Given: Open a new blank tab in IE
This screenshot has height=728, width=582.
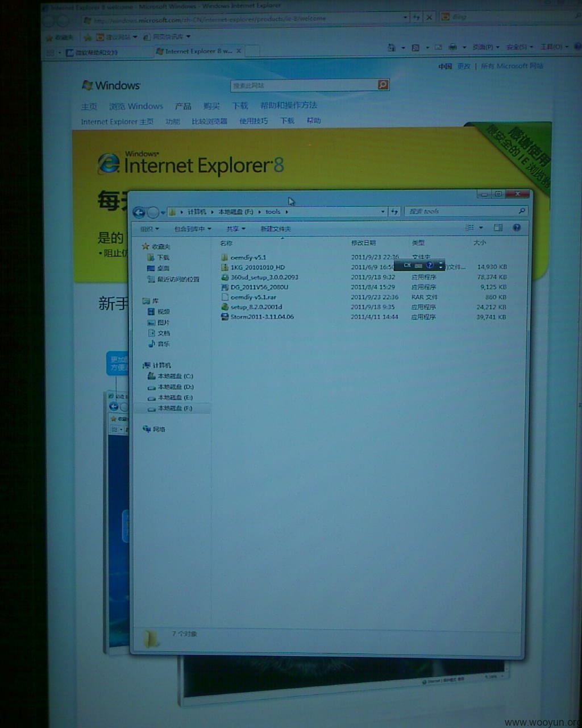Looking at the screenshot, I should tap(252, 51).
